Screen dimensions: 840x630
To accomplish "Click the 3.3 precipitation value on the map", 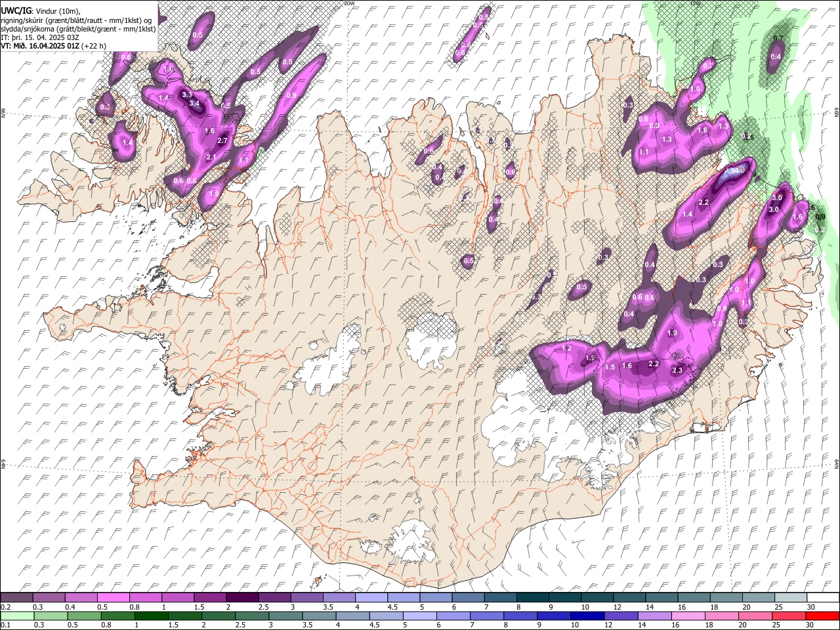I will coord(187,95).
